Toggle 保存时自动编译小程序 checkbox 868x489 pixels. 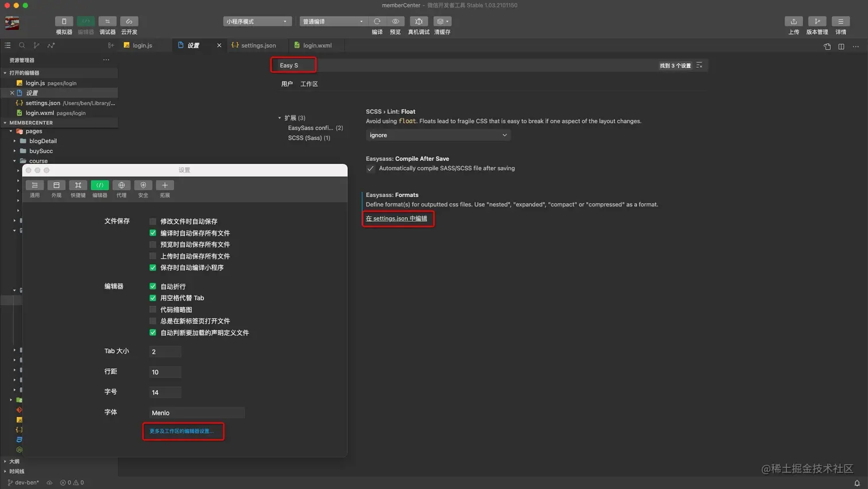(153, 267)
